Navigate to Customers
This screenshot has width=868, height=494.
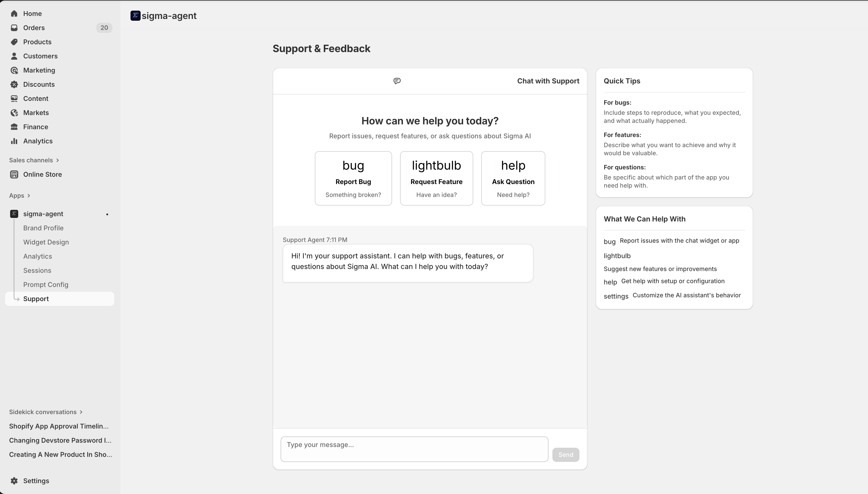(x=40, y=56)
